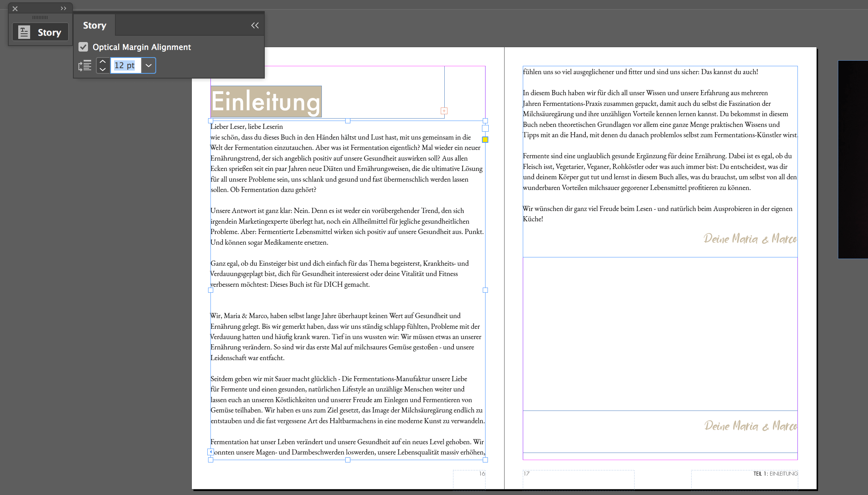Screen dimensions: 868x495
Task: Click the middle-left text frame handle
Action: (210, 290)
